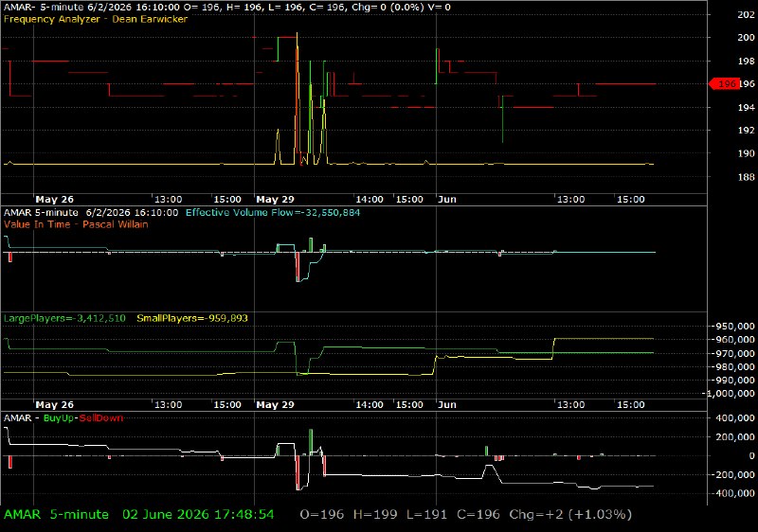Click status bar 'H=199' value
The width and height of the screenshot is (758, 532).
pyautogui.click(x=375, y=515)
